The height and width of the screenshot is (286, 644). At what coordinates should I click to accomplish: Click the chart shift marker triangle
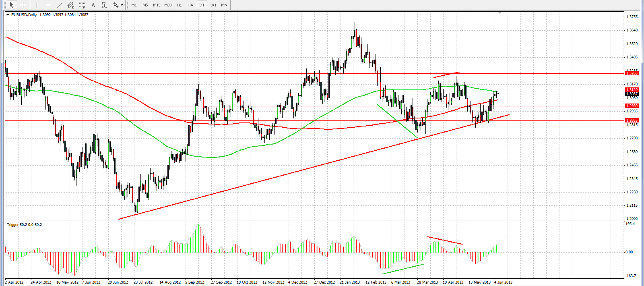(x=500, y=13)
